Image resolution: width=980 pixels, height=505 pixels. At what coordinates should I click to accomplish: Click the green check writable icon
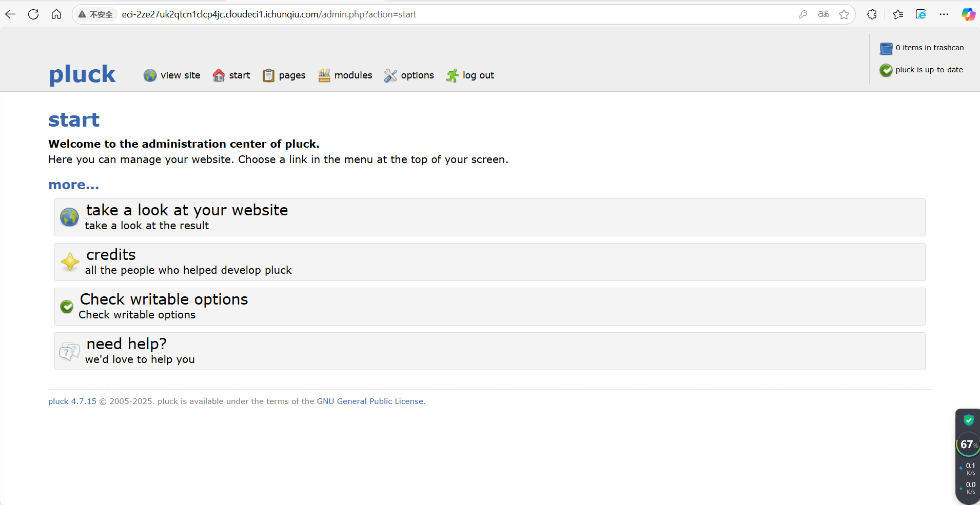coord(67,307)
